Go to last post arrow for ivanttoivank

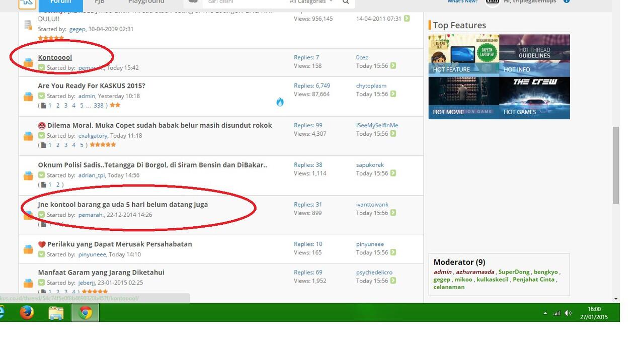393,213
